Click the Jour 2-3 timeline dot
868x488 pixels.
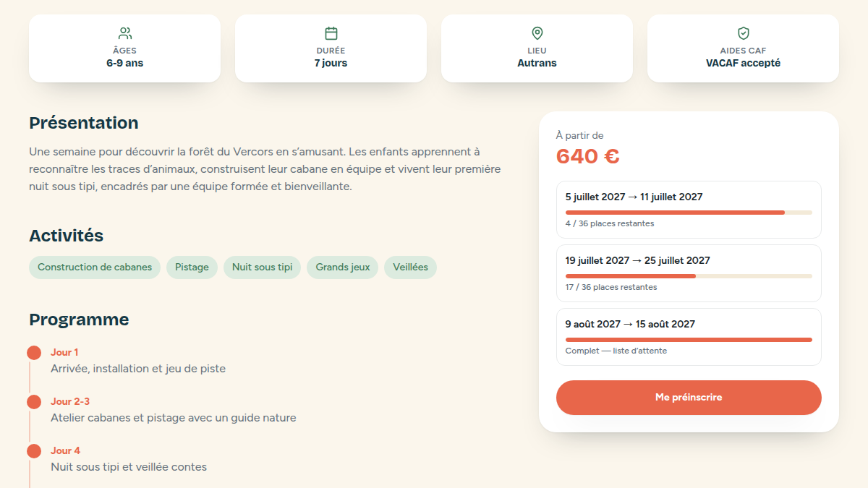click(x=34, y=402)
